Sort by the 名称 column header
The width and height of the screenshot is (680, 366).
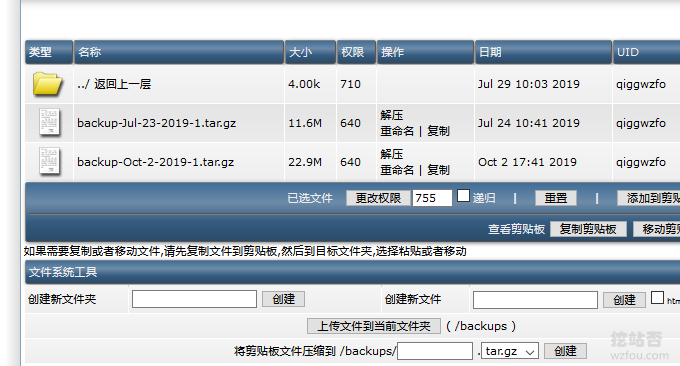click(x=179, y=52)
